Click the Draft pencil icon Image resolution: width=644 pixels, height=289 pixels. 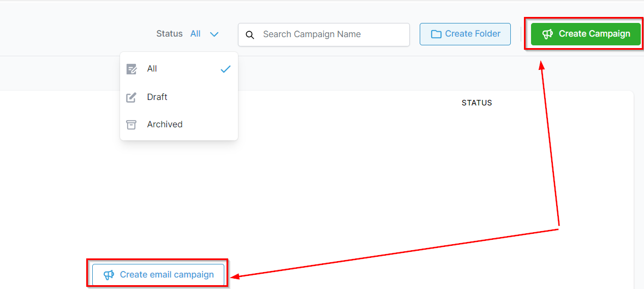pos(131,97)
